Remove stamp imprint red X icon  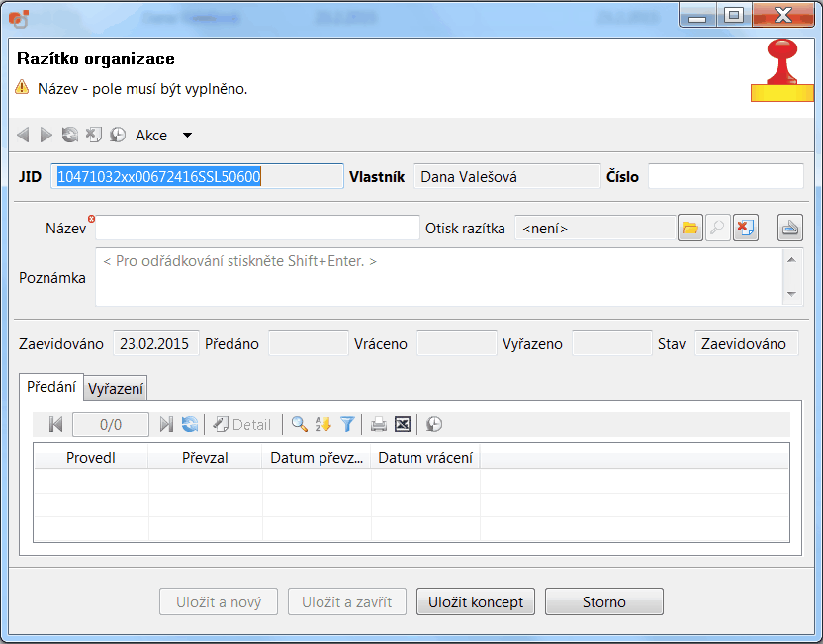coord(745,228)
